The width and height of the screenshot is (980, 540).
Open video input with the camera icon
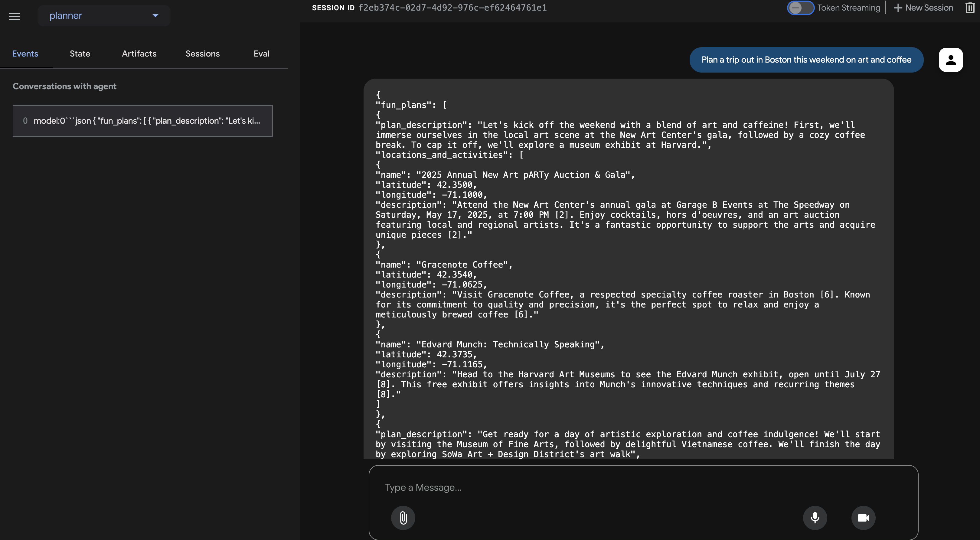tap(863, 518)
